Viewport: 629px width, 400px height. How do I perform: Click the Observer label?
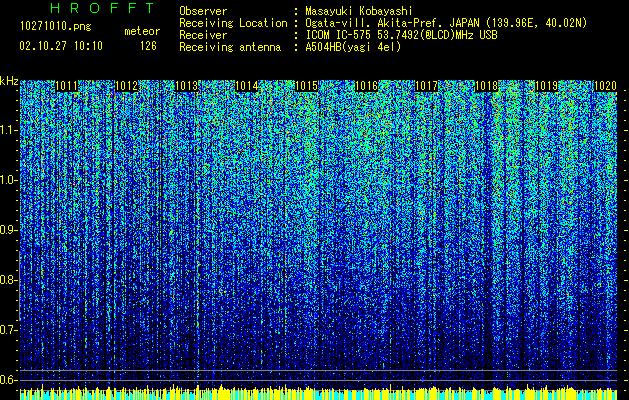[x=203, y=11]
